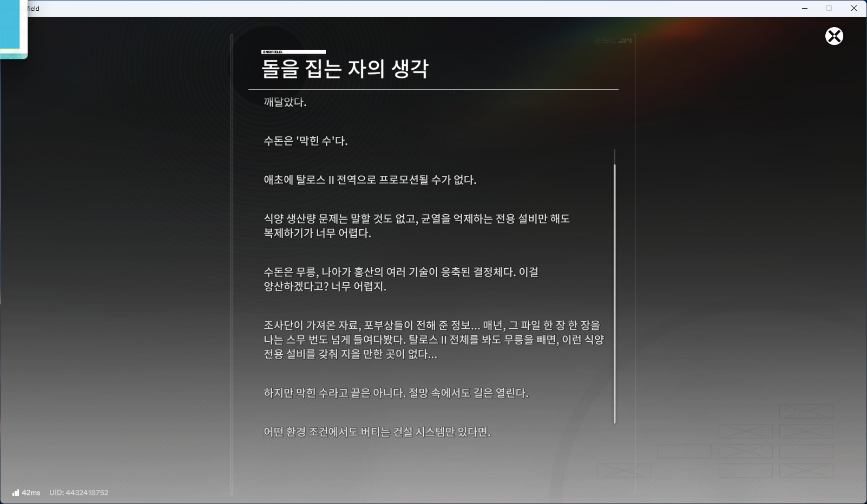The height and width of the screenshot is (504, 867).
Task: Click the title 돌을 집는 자의 생각
Action: pyautogui.click(x=345, y=69)
